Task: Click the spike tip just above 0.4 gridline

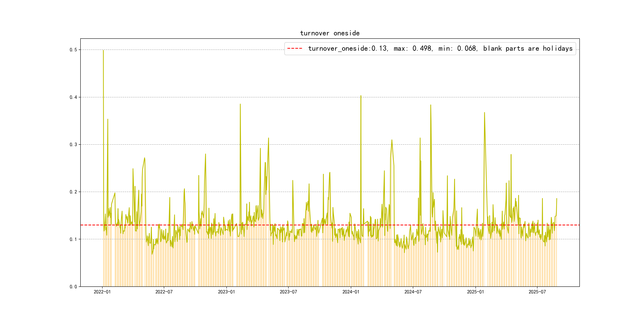Action: 361,96
